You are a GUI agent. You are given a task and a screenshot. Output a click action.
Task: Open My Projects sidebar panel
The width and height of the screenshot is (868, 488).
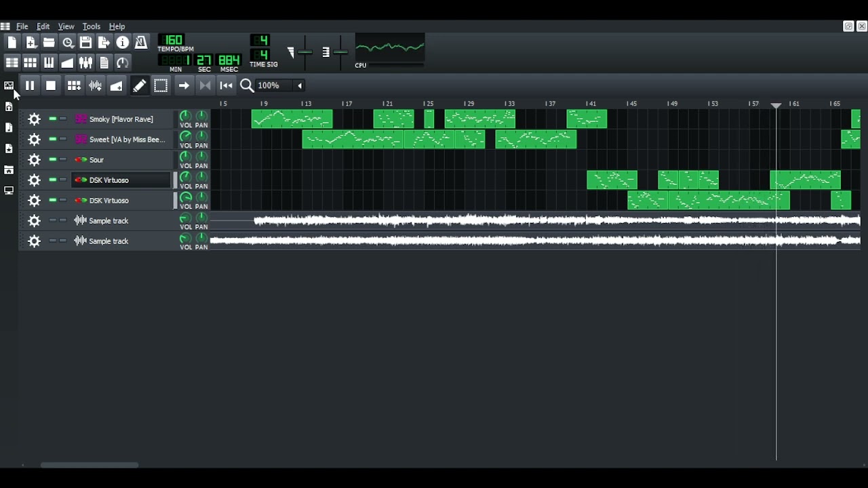pos(9,106)
